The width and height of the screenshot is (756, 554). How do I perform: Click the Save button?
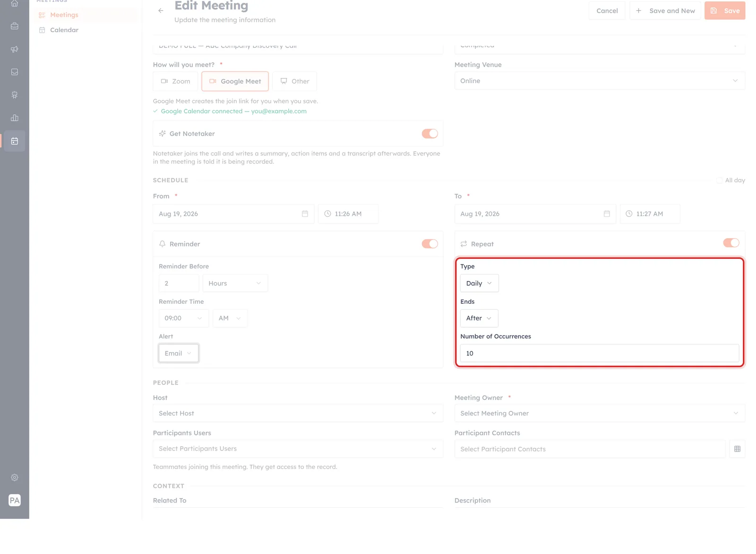pos(725,10)
